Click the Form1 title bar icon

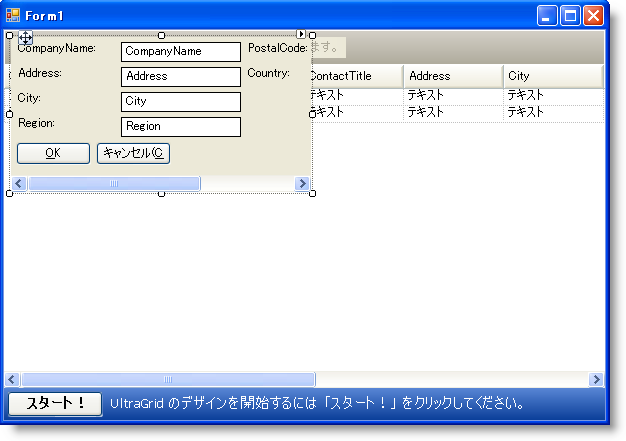point(14,15)
